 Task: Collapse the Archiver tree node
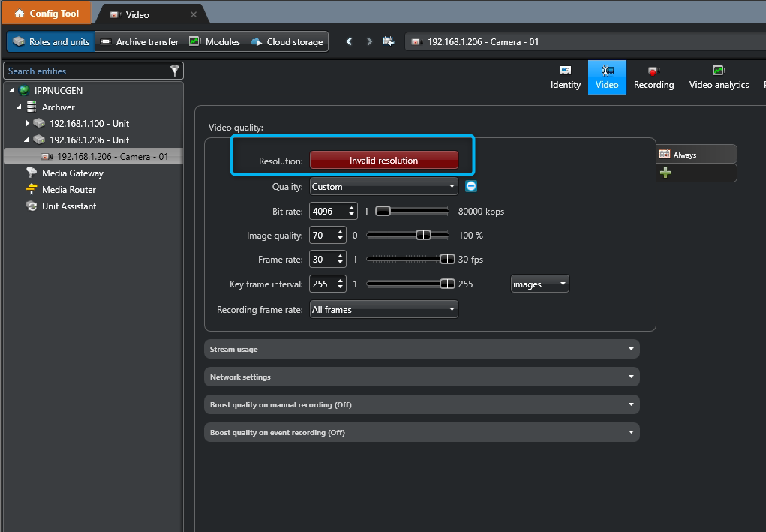(20, 107)
